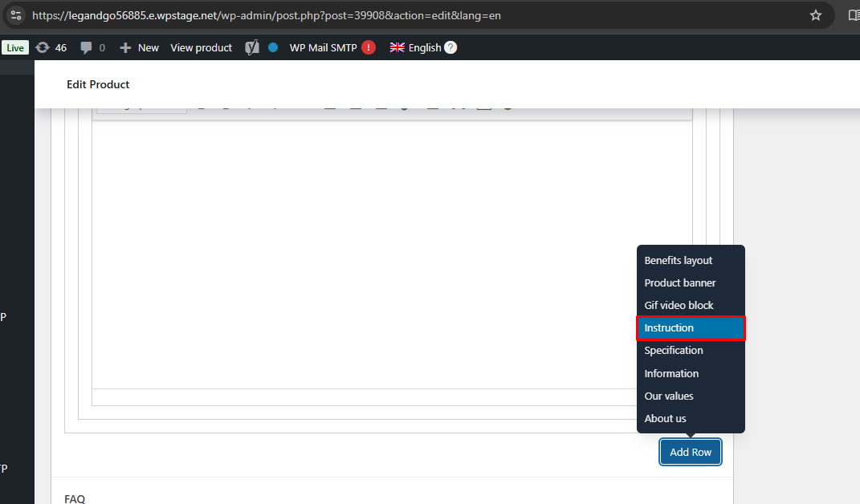
Task: Choose Product banner layout option
Action: click(x=680, y=282)
